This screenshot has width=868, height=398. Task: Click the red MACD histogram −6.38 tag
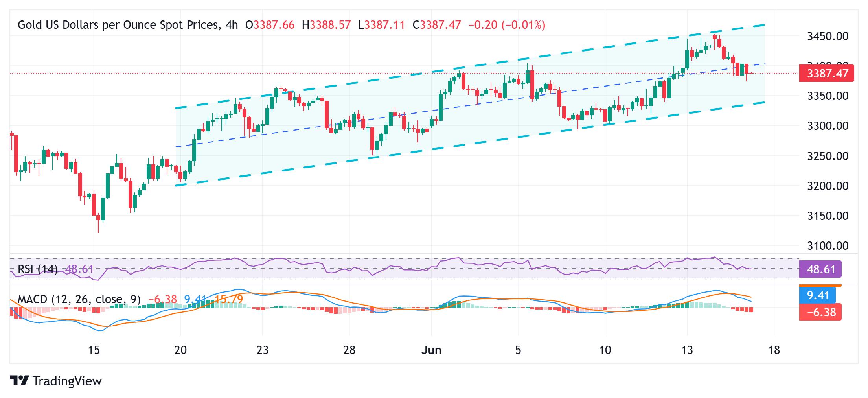tap(820, 312)
